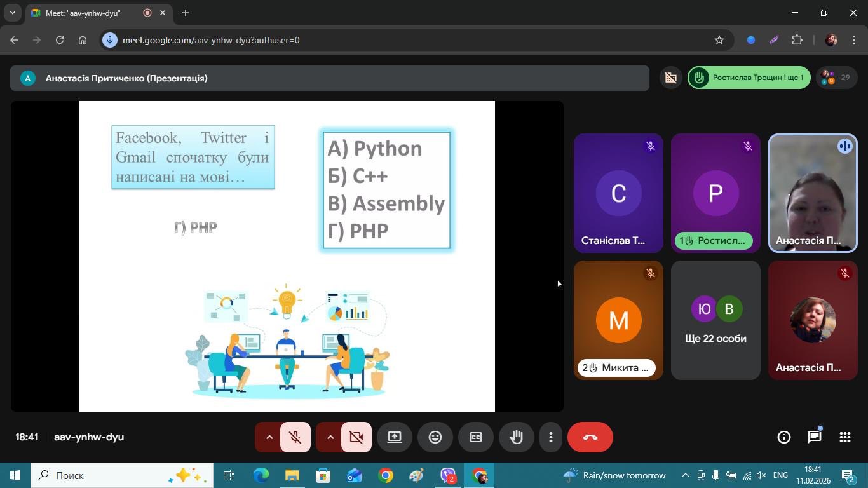Open the emoji reactions panel
The width and height of the screenshot is (868, 488).
tap(435, 437)
